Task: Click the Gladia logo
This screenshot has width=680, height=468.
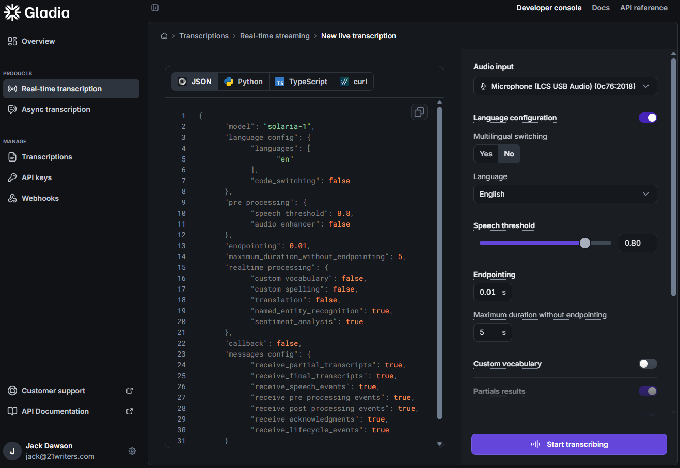Action: coord(36,12)
